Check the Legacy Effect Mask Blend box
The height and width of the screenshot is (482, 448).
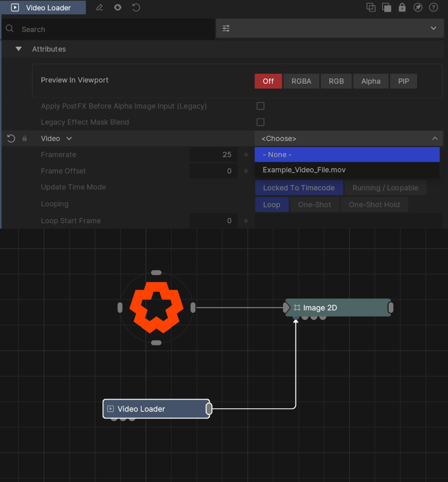[x=260, y=122]
